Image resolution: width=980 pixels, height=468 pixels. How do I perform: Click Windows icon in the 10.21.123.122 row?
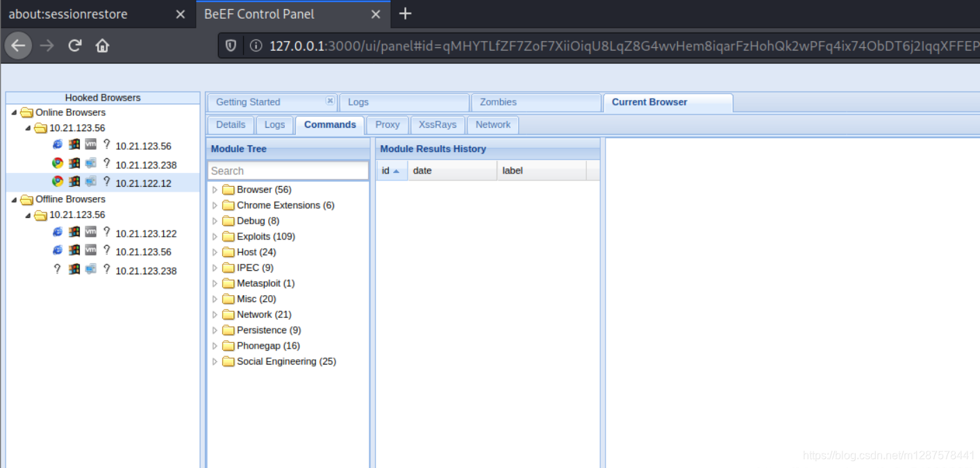click(x=74, y=232)
